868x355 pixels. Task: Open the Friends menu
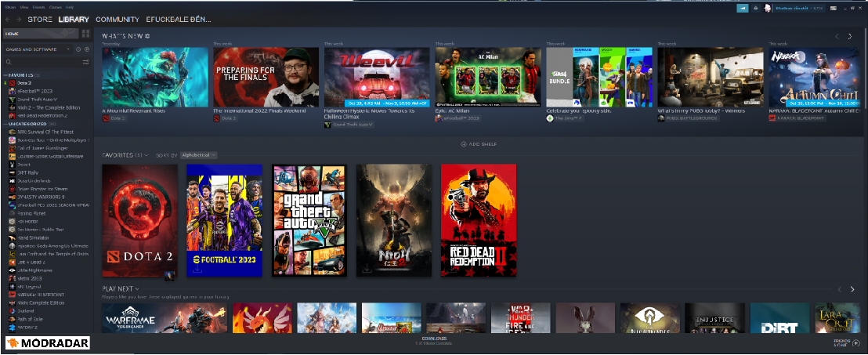(x=39, y=8)
